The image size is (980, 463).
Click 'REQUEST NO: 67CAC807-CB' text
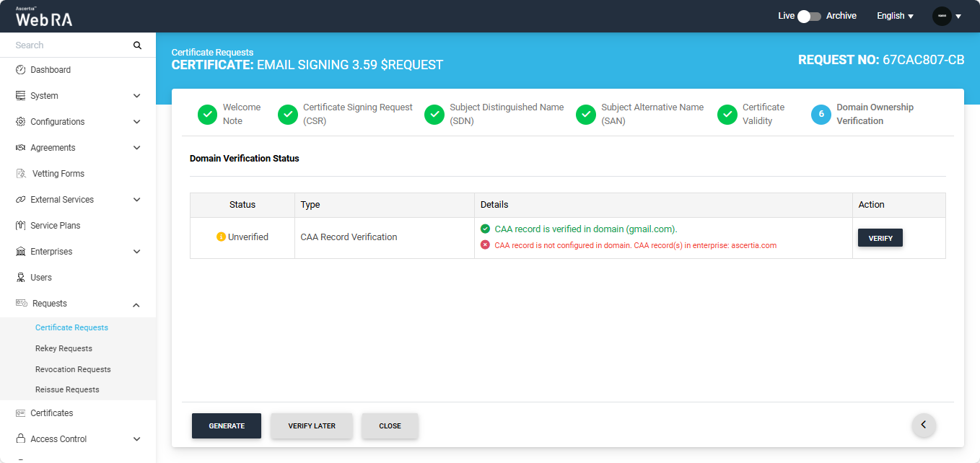click(881, 60)
